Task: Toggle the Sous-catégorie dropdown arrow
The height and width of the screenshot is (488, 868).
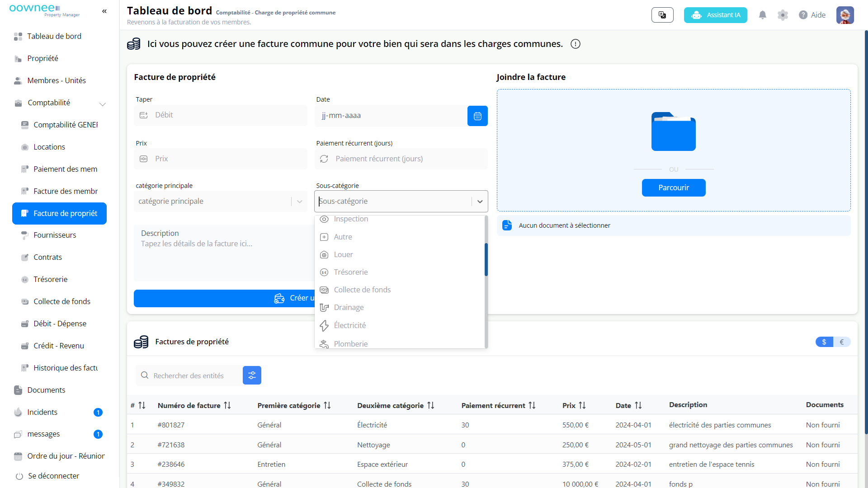Action: coord(480,202)
